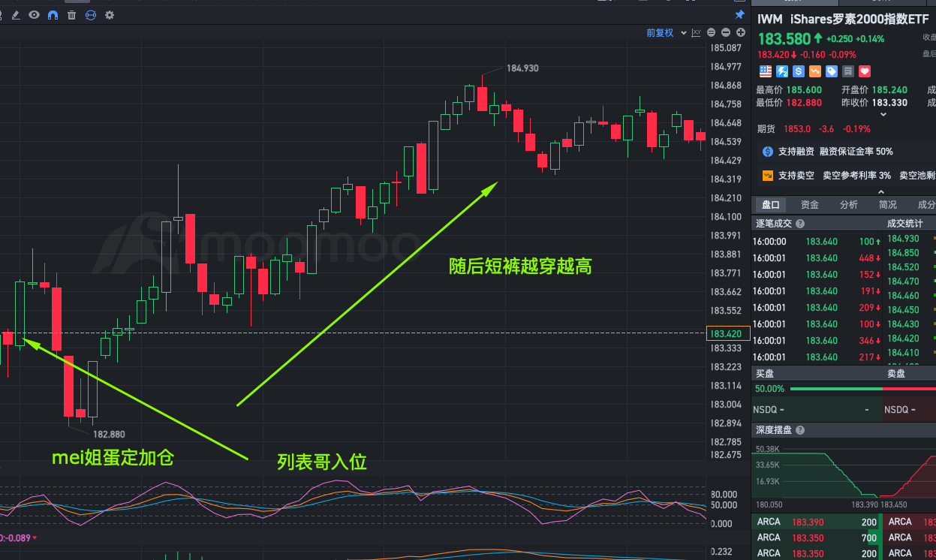This screenshot has width=936, height=560.
Task: Pin the chart panel
Action: coord(739,15)
